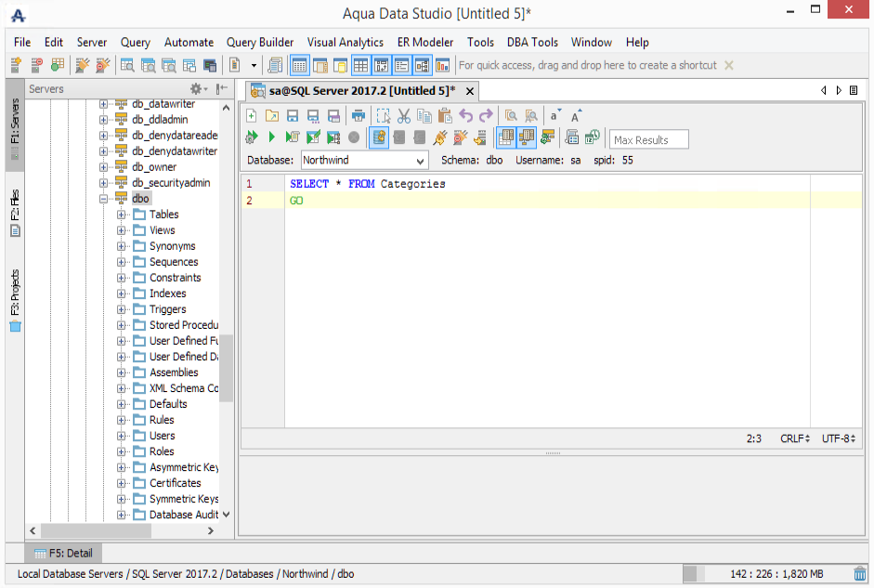Collapse the dbo schema node
The image size is (874, 588).
click(x=104, y=199)
